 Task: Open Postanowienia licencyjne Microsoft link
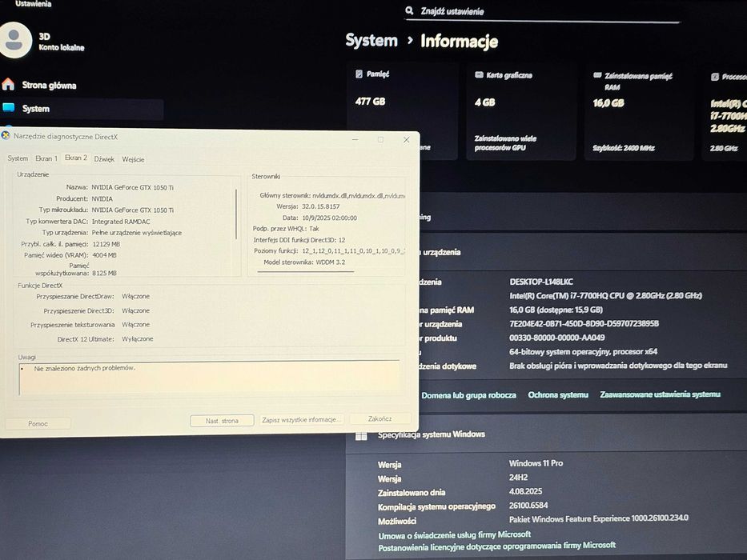click(497, 546)
